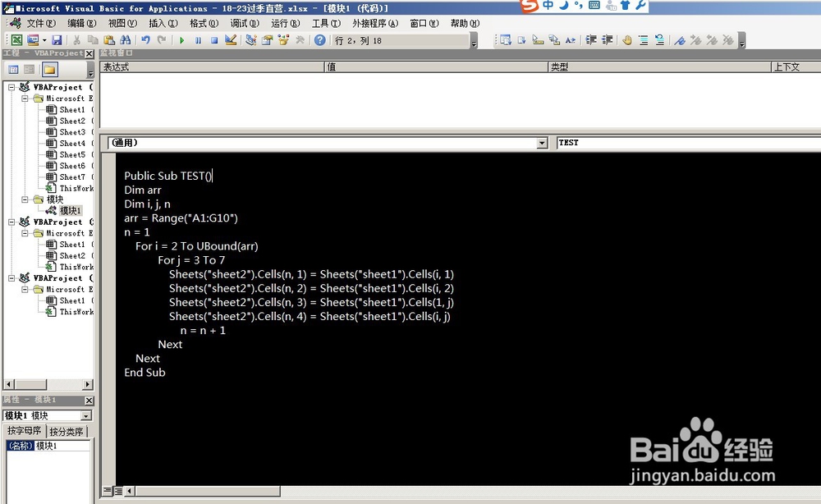Click the Cut scissors icon
The width and height of the screenshot is (821, 504).
coord(76,40)
